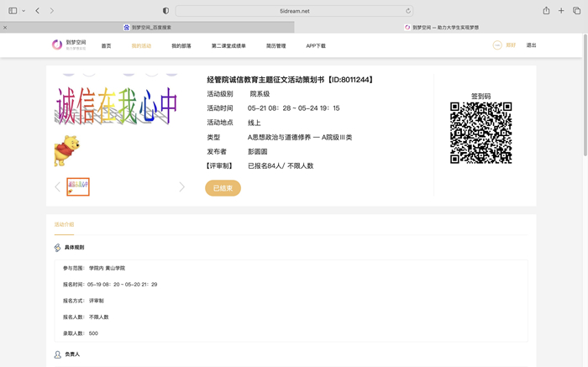This screenshot has width=588, height=367.
Task: Click the 退出 logout link
Action: click(x=531, y=45)
